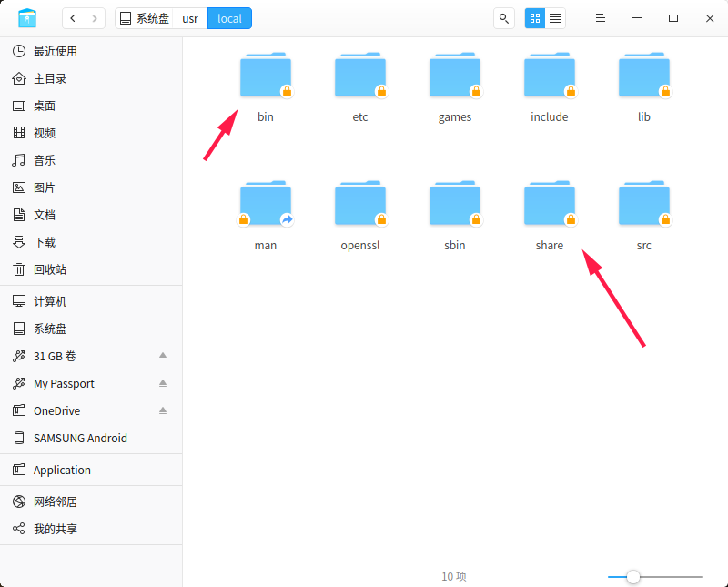Screen dimensions: 728x587
Task: Open 回收站 trash in sidebar
Action: tap(91, 269)
